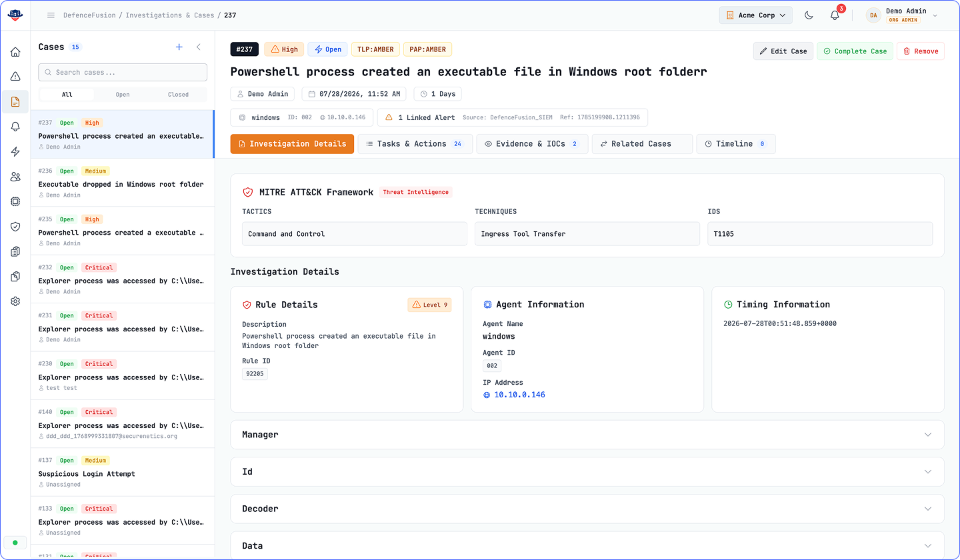Open the users icon in sidebar
Screen dimensions: 960x560
15,177
